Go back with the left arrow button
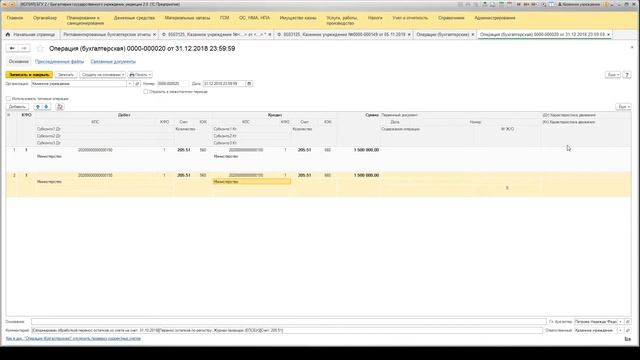This screenshot has height=360, width=640. point(12,49)
